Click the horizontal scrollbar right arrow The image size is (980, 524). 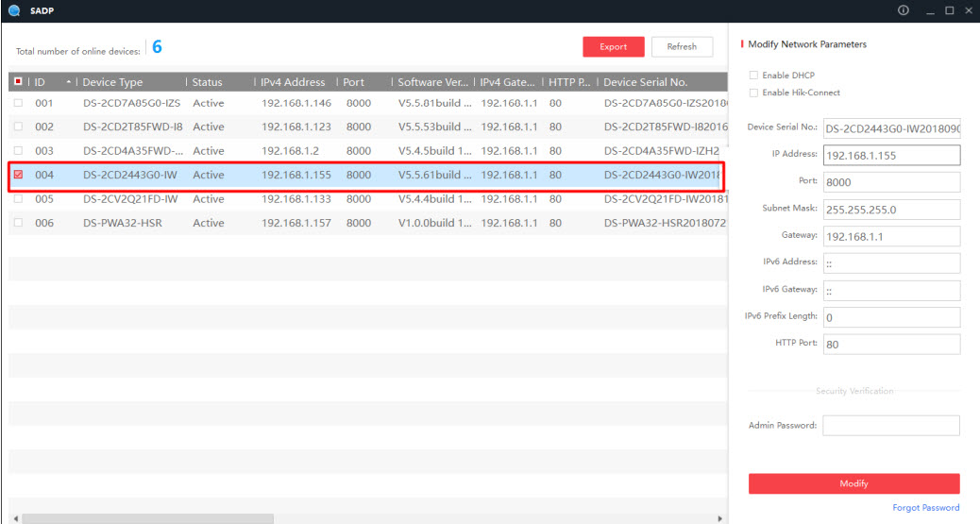pyautogui.click(x=720, y=518)
